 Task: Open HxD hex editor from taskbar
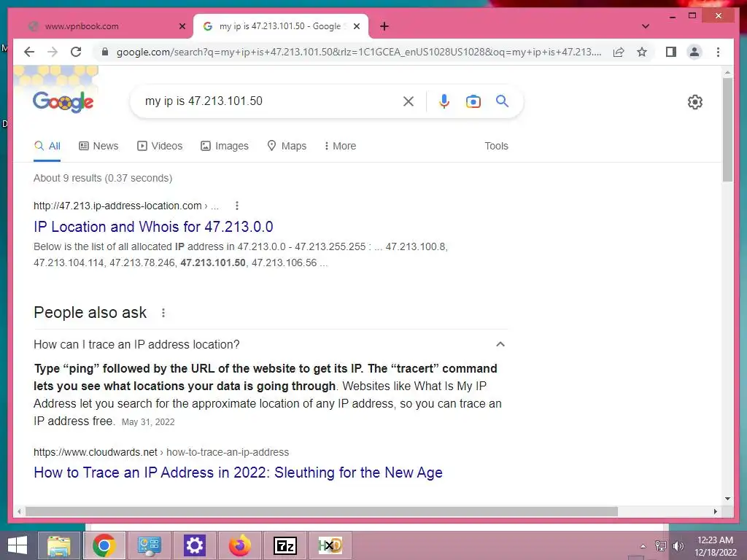(330, 545)
